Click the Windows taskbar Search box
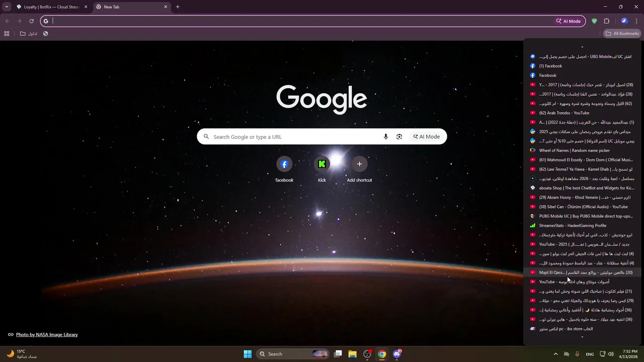 pos(293,354)
